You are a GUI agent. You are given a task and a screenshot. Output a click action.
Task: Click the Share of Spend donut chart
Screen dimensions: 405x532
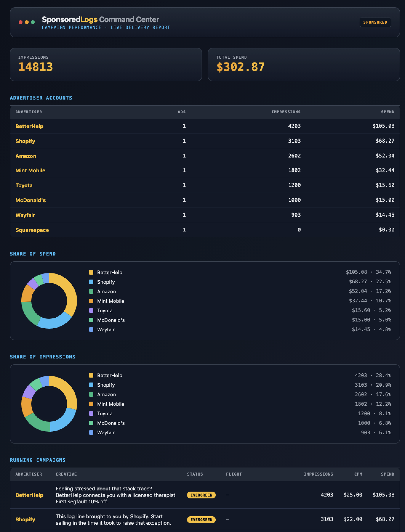click(x=49, y=301)
